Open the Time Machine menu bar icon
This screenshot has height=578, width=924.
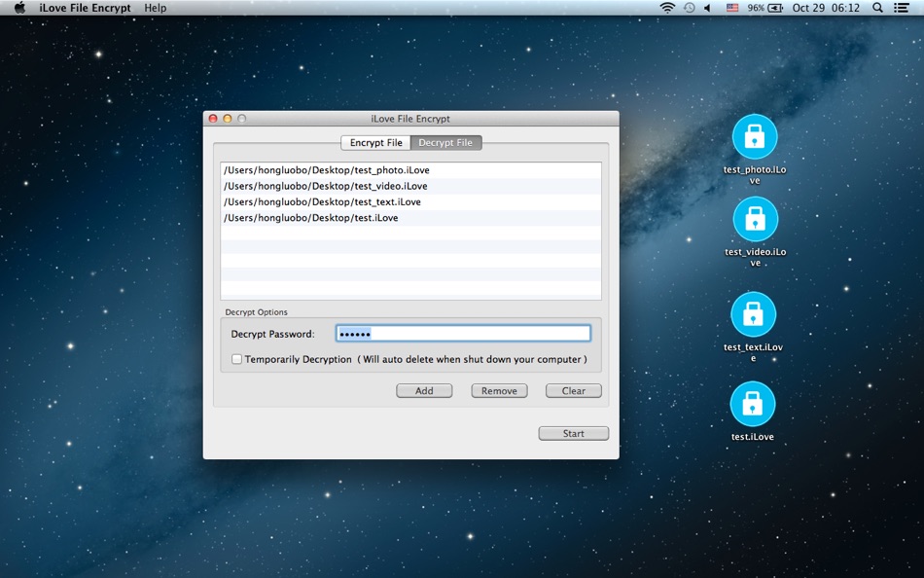[x=689, y=8]
